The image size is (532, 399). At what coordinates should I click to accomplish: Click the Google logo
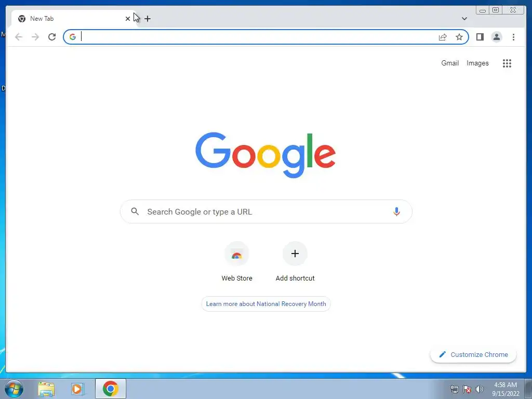tap(265, 155)
